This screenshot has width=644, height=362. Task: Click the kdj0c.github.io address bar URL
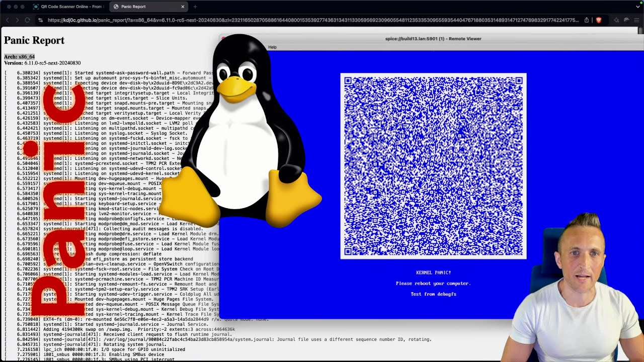tap(313, 20)
